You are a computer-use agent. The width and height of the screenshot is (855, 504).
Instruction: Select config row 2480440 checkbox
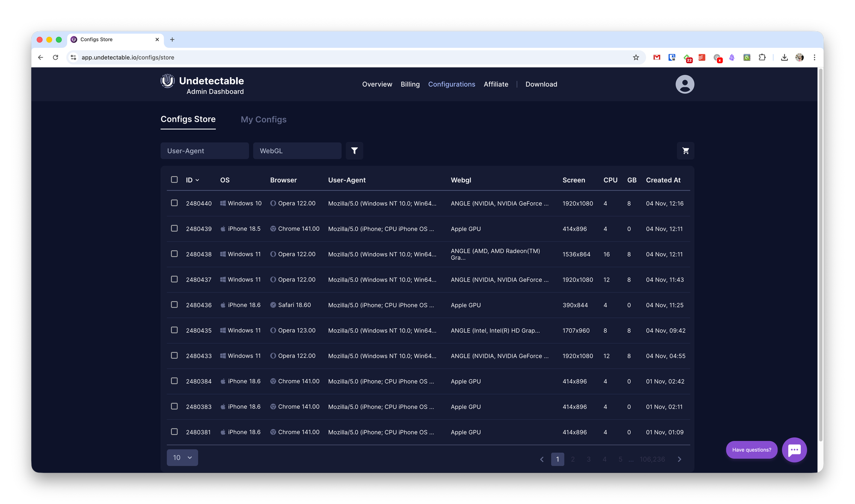pyautogui.click(x=174, y=203)
